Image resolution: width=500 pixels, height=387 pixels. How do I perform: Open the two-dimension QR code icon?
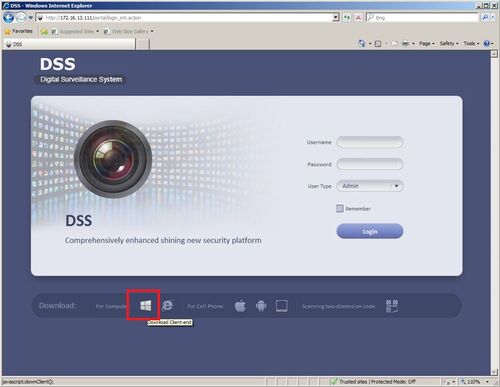pyautogui.click(x=392, y=306)
